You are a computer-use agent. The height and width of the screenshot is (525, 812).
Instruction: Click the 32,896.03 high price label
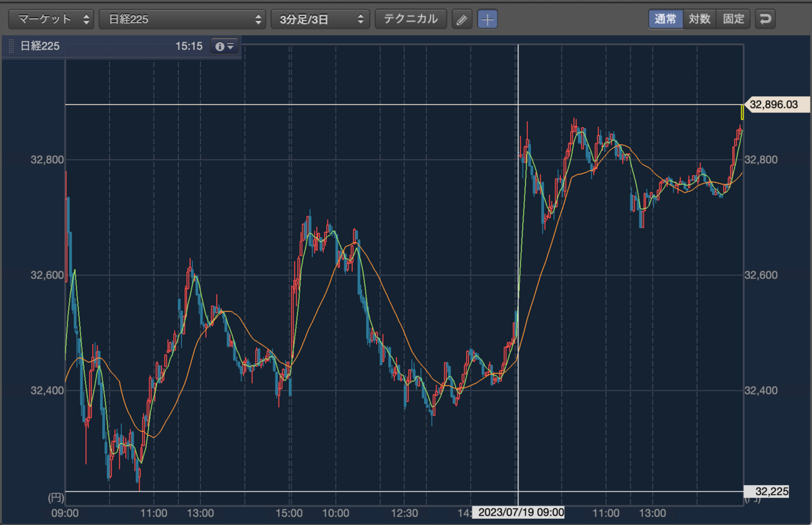pos(777,104)
